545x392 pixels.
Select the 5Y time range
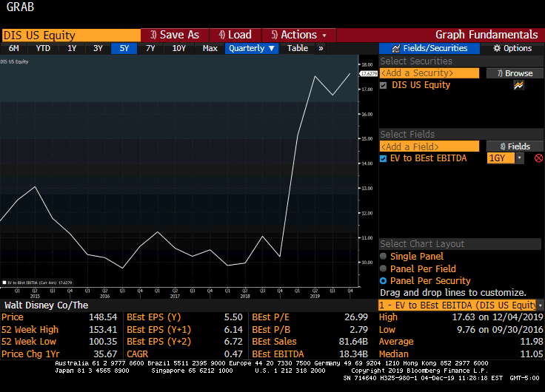pyautogui.click(x=124, y=48)
